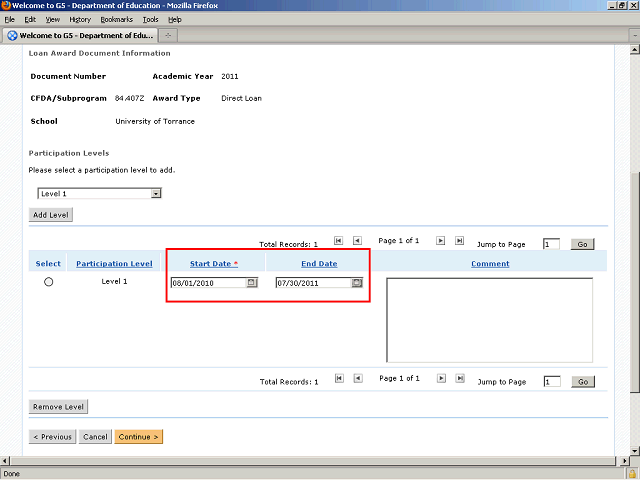Open the File menu

[x=10, y=20]
